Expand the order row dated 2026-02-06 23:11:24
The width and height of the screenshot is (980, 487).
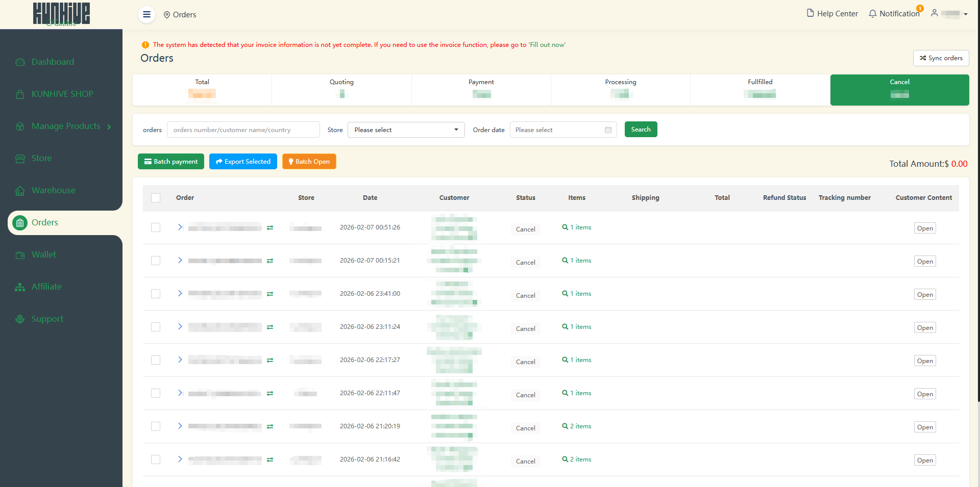tap(180, 326)
